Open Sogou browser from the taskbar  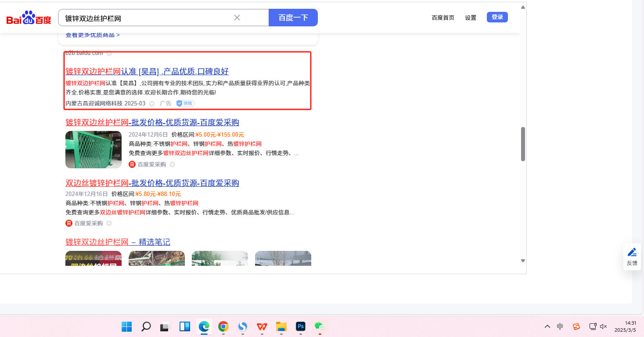243,326
